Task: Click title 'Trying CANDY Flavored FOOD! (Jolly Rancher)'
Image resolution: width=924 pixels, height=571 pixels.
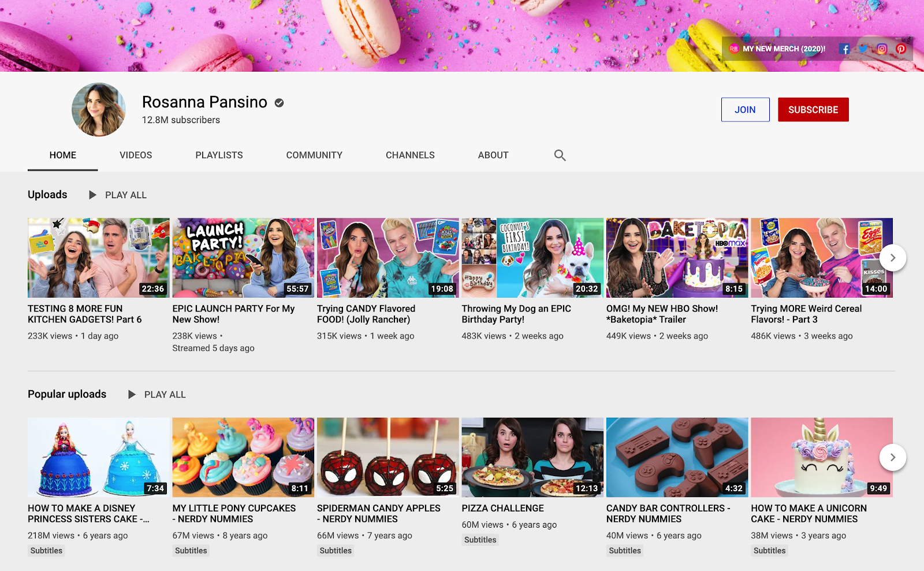Action: point(366,314)
